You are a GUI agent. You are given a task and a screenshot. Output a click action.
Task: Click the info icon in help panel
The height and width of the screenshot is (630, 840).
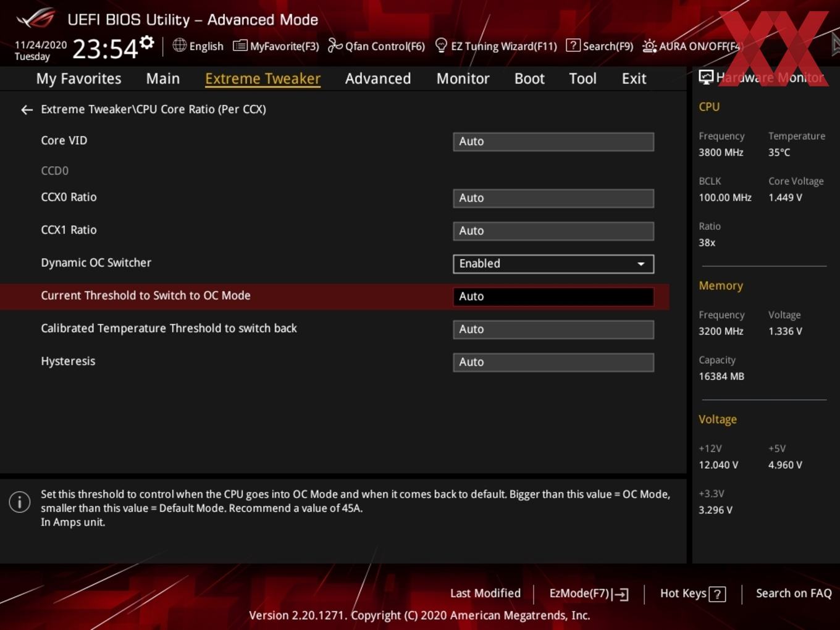click(x=20, y=502)
